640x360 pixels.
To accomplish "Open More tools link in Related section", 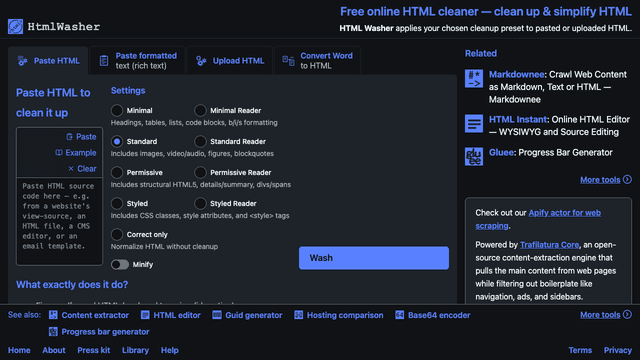I will tap(600, 180).
